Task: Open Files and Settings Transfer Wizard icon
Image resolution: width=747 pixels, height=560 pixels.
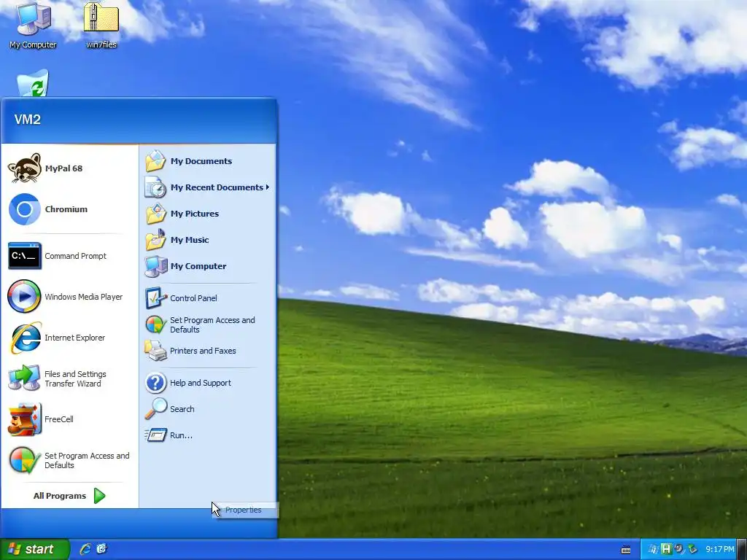Action: [24, 378]
